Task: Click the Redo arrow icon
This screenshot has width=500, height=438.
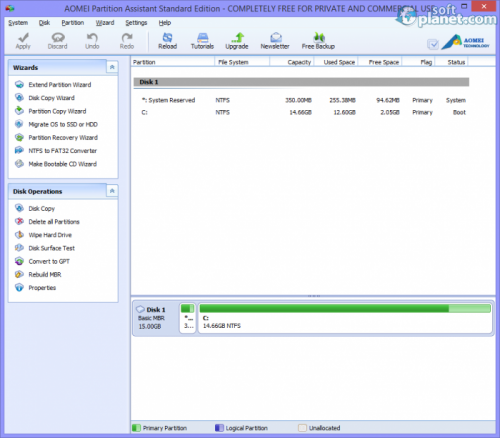Action: tap(127, 37)
